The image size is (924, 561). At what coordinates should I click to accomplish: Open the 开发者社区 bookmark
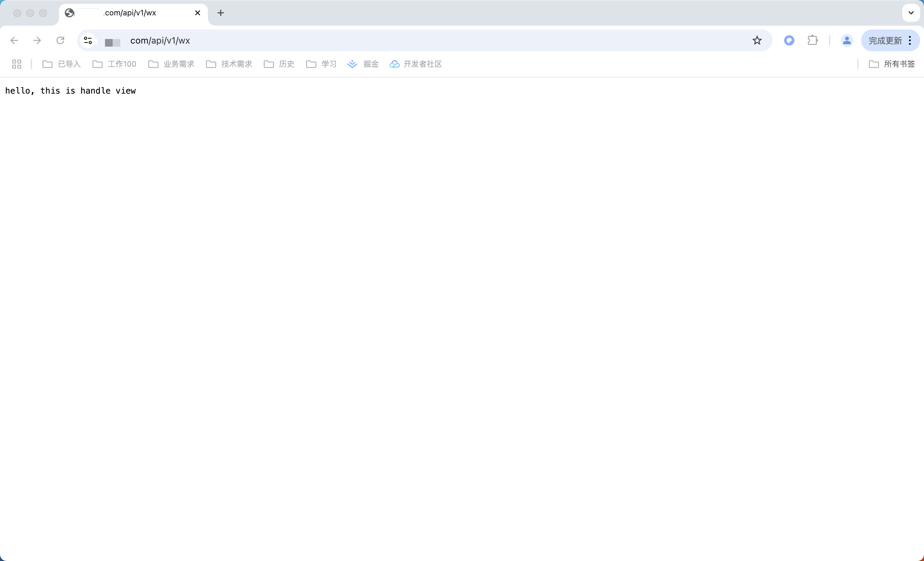[416, 64]
